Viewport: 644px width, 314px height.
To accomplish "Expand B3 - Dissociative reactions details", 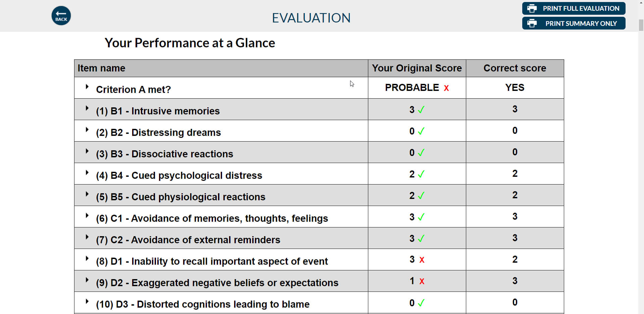I will [87, 151].
